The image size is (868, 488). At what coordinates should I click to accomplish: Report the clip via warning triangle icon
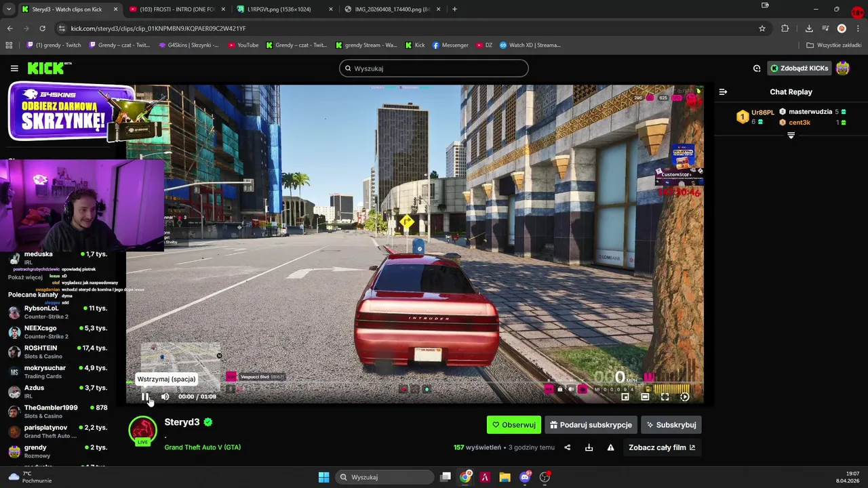tap(610, 447)
